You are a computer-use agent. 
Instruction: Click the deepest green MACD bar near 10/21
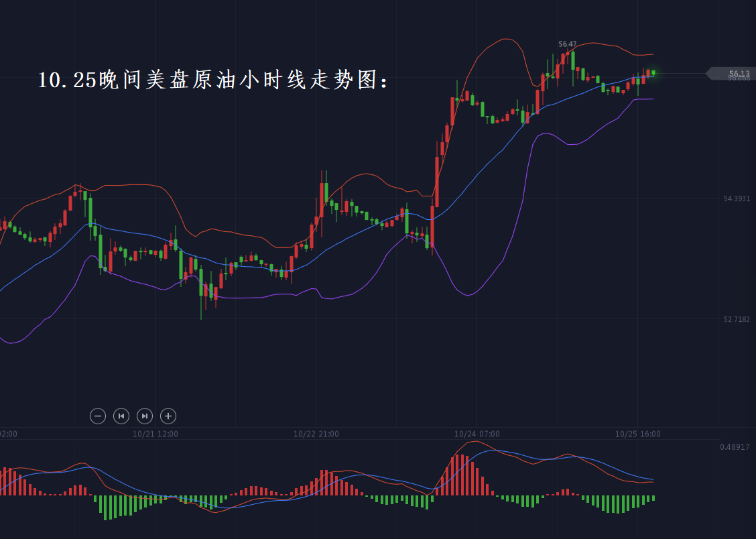105,507
